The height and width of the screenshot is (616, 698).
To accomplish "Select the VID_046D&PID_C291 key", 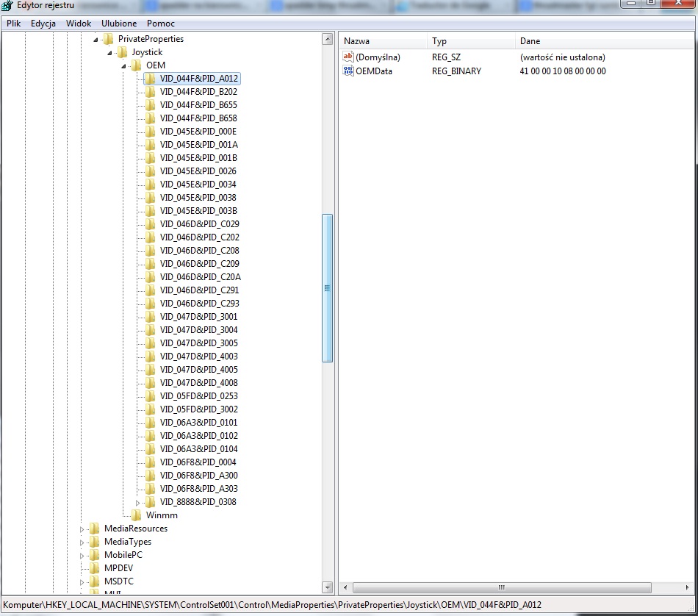I will tap(199, 290).
